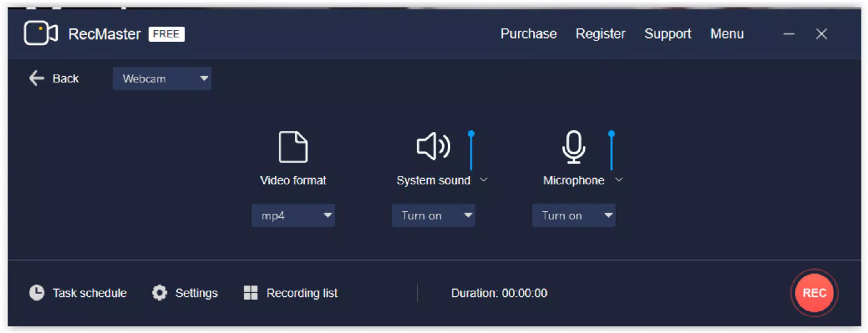The width and height of the screenshot is (868, 333).
Task: Click the Microphone label
Action: [574, 180]
